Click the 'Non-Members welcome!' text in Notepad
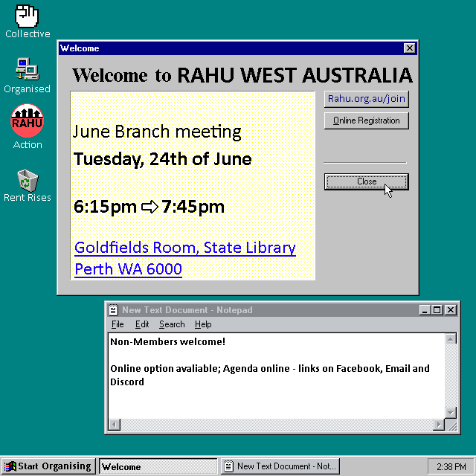The width and height of the screenshot is (476, 476). click(x=167, y=342)
